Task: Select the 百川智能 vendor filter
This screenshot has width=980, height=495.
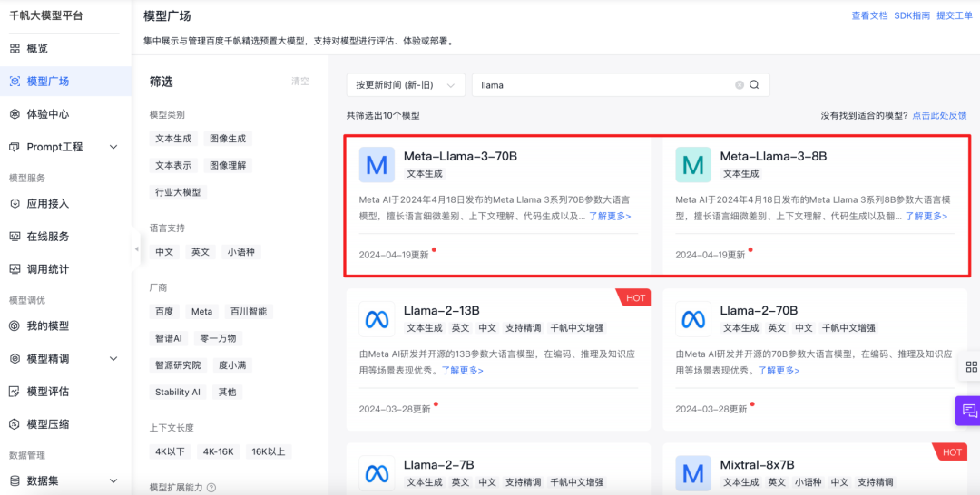Action: click(x=249, y=312)
